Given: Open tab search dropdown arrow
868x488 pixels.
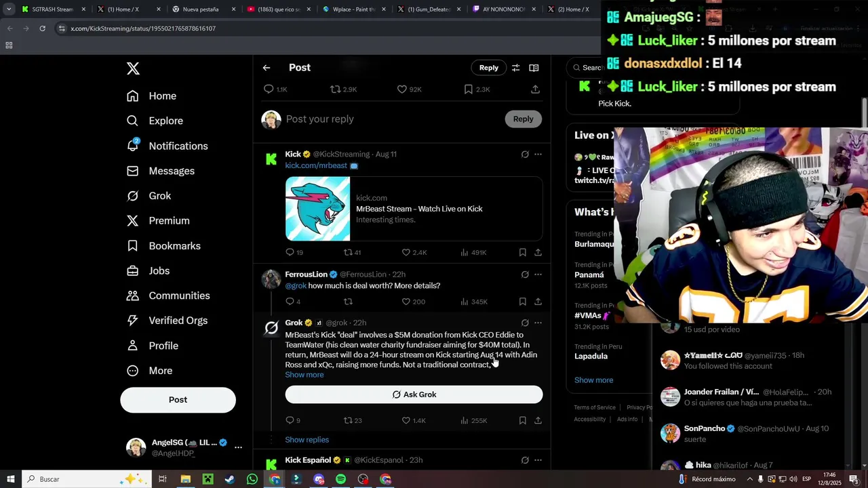Looking at the screenshot, I should pos(8,9).
